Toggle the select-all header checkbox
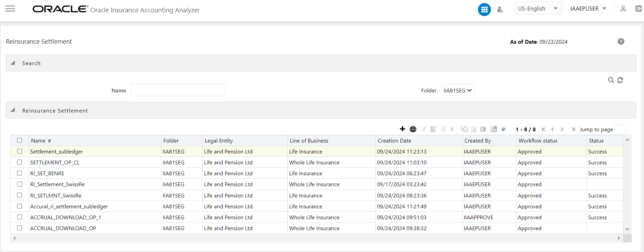This screenshot has width=644, height=252. coord(19,140)
